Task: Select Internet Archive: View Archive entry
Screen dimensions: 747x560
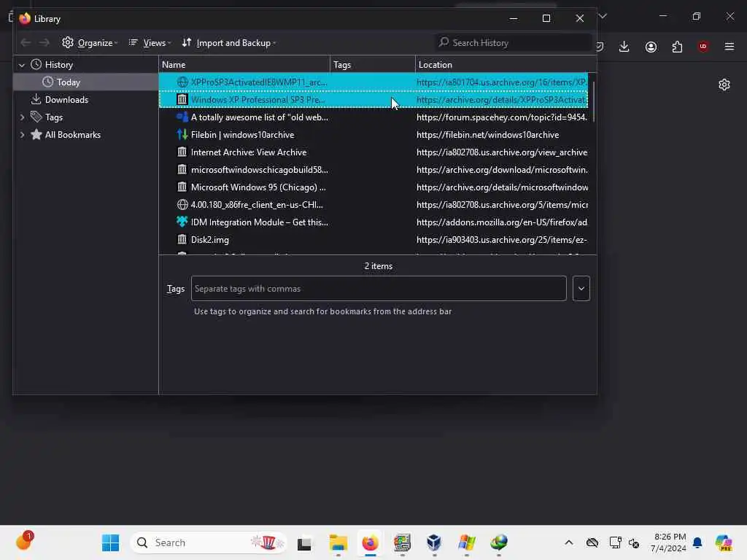Action: pyautogui.click(x=373, y=152)
